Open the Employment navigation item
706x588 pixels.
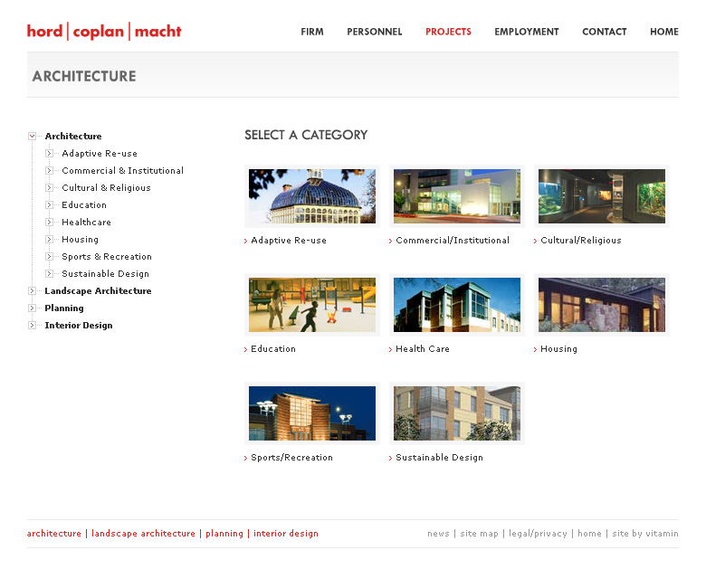coord(526,32)
